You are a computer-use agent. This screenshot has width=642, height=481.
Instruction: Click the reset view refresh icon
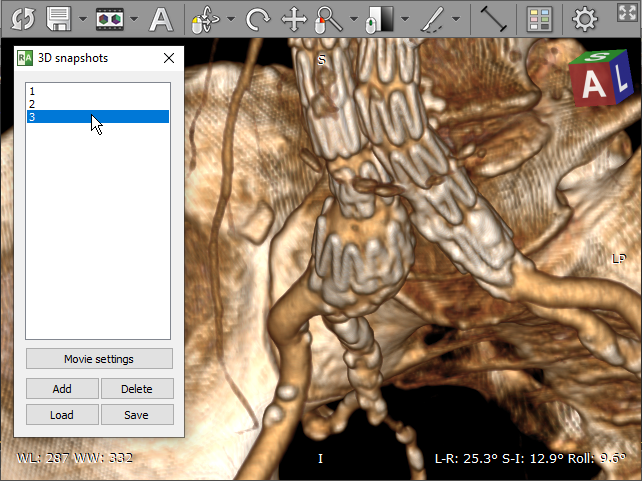coord(22,18)
